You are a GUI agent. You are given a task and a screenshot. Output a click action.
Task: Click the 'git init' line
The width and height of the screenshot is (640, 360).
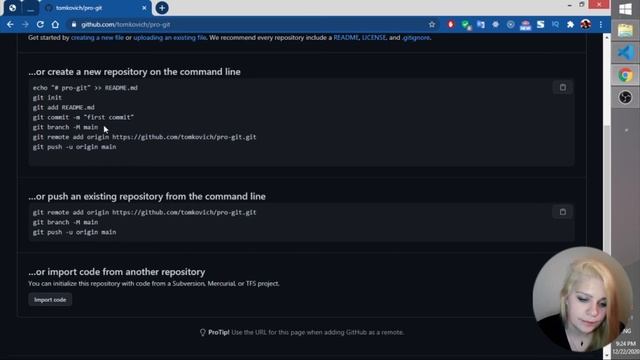point(47,98)
